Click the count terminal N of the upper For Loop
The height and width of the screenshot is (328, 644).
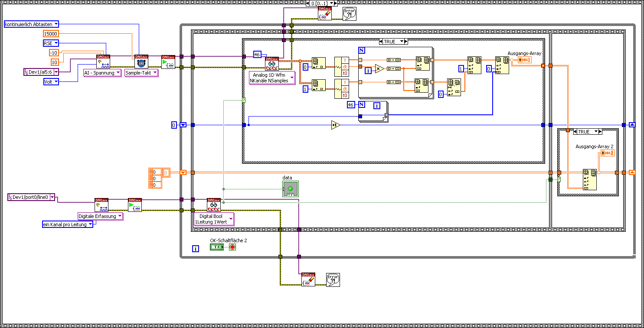tap(362, 50)
